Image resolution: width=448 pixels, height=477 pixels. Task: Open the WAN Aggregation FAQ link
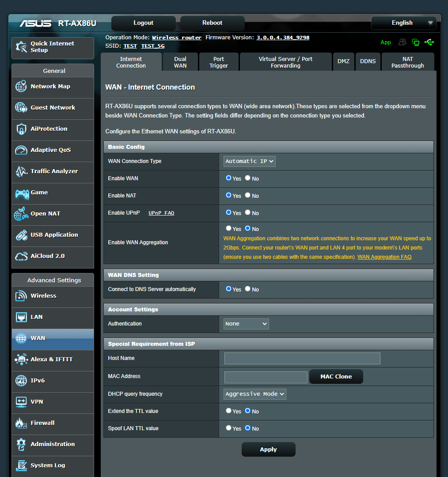click(384, 257)
